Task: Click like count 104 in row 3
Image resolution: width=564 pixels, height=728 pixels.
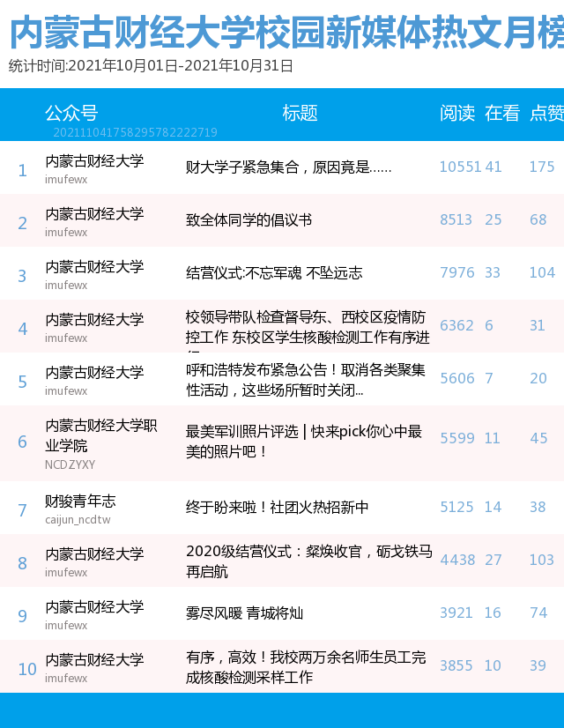Action: point(542,272)
